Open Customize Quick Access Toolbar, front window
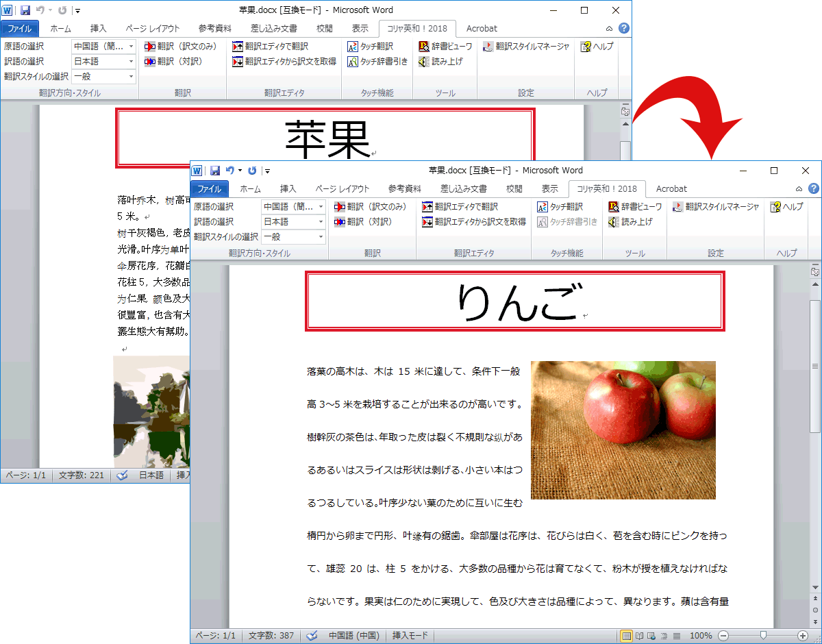The image size is (822, 644). (x=268, y=171)
